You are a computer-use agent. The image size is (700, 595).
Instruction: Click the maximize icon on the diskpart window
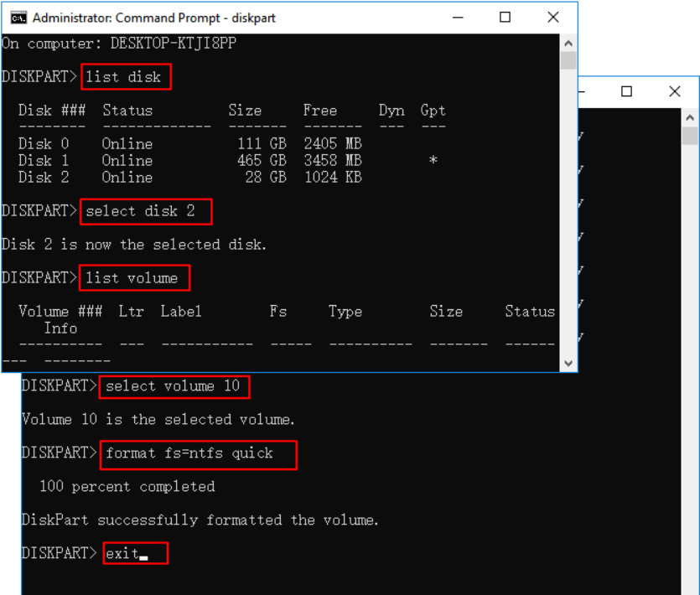point(505,17)
